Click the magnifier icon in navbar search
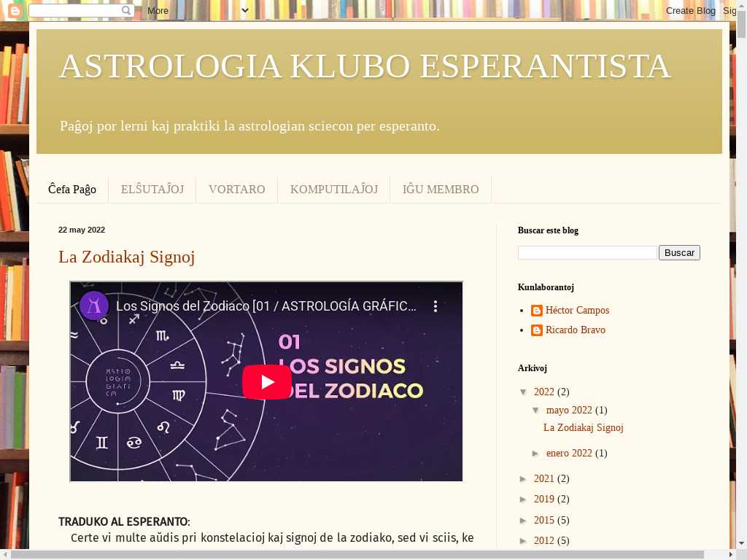Screen dimensions: 747x560 (x=126, y=11)
